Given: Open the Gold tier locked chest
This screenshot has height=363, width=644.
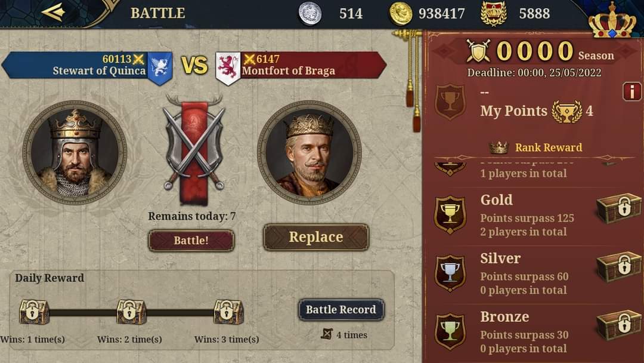Looking at the screenshot, I should 618,208.
